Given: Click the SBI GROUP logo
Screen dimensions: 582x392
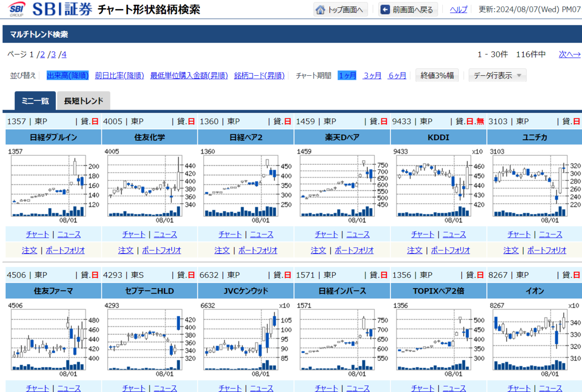Looking at the screenshot, I should (x=17, y=9).
